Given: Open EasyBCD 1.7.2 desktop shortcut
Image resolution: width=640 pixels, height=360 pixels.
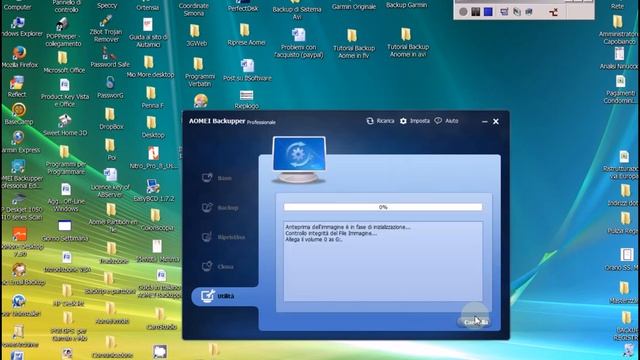Looking at the screenshot, I should [153, 190].
